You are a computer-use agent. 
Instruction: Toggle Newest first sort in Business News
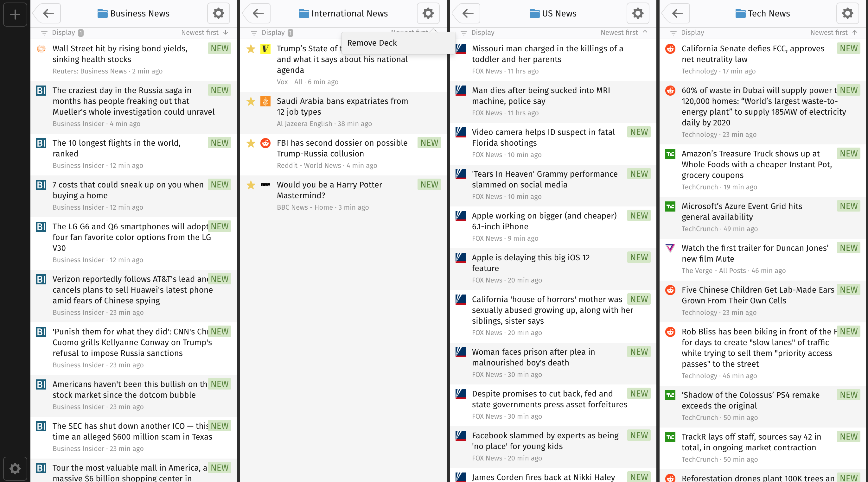205,32
